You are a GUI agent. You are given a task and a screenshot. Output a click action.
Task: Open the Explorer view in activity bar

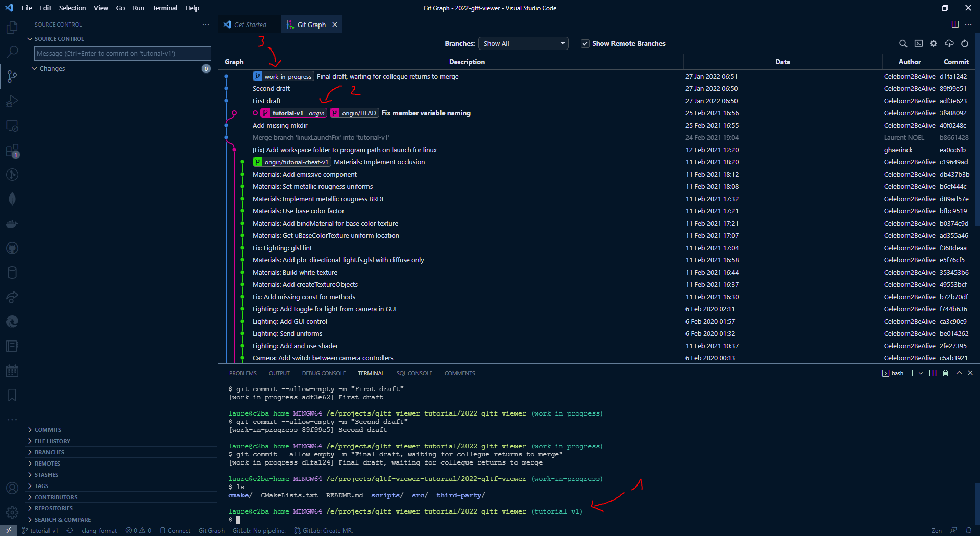tap(12, 28)
